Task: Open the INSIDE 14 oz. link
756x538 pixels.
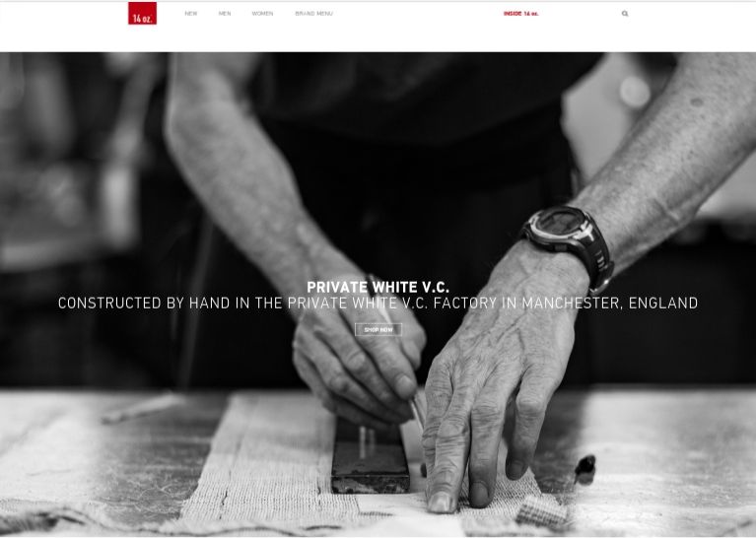Action: point(521,14)
